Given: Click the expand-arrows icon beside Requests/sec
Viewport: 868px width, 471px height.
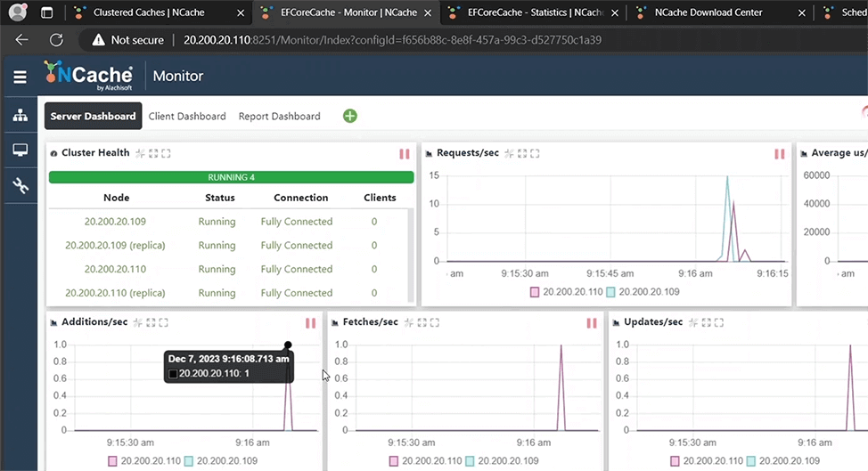Looking at the screenshot, I should [522, 154].
